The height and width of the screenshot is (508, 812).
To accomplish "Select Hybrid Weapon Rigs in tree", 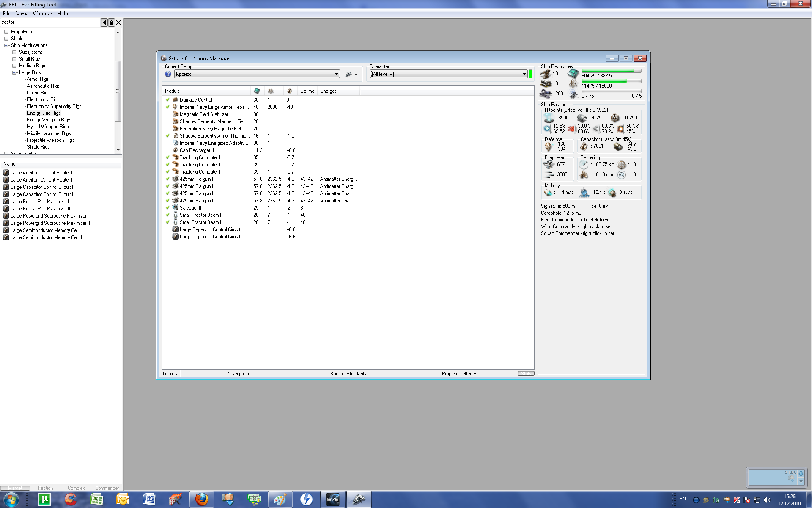I will pos(47,127).
